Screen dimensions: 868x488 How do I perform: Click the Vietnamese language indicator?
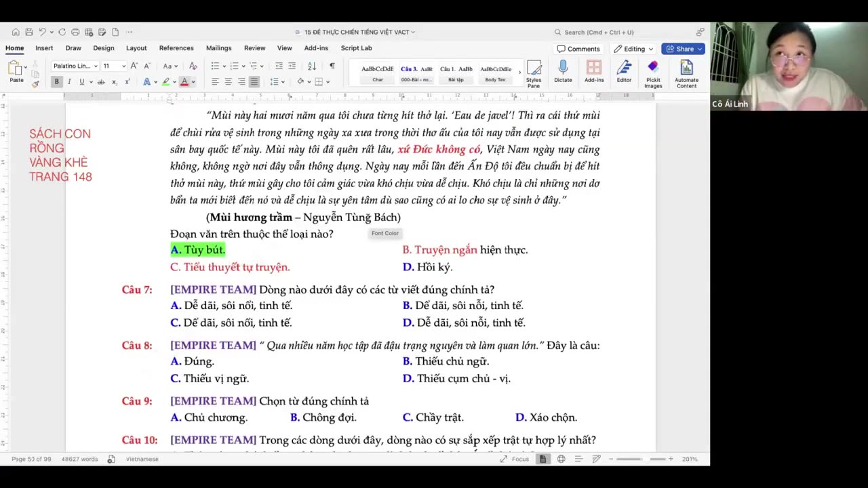[142, 459]
